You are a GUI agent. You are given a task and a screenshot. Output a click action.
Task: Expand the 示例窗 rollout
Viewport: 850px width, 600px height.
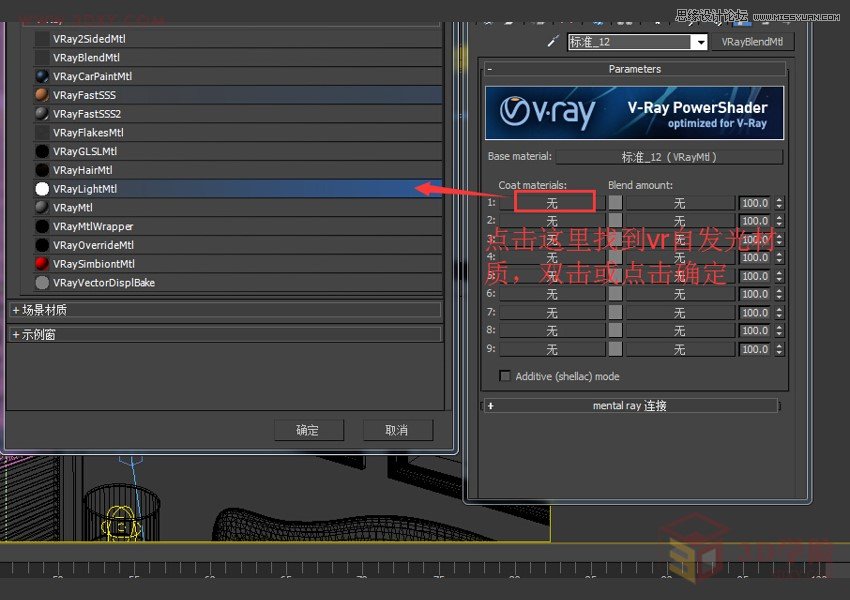(16, 335)
